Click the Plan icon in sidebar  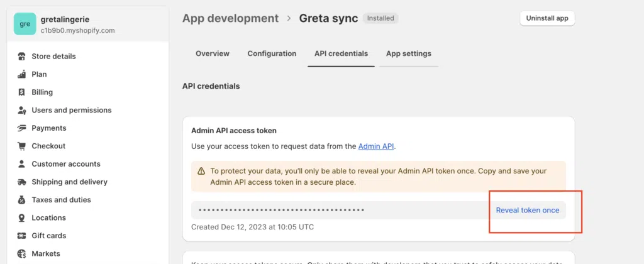click(21, 74)
